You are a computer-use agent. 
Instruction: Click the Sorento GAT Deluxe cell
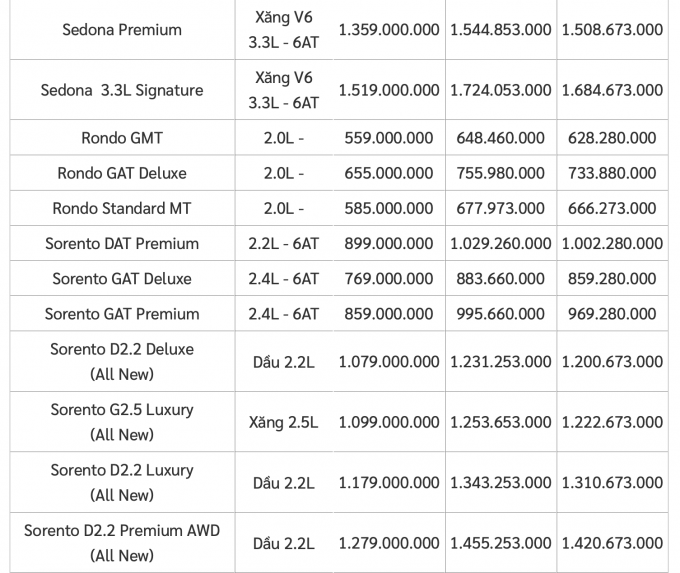[x=122, y=278]
